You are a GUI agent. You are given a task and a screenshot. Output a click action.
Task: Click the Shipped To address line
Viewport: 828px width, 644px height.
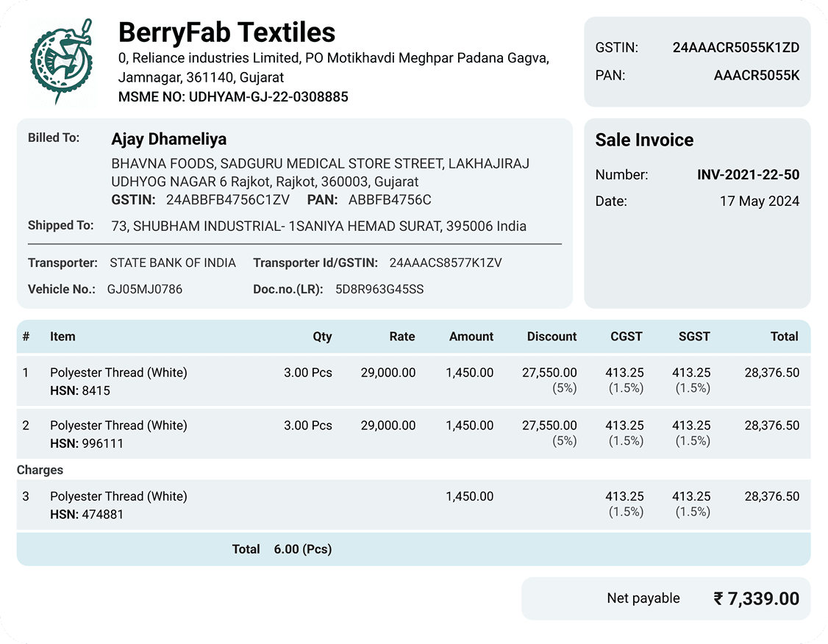318,226
